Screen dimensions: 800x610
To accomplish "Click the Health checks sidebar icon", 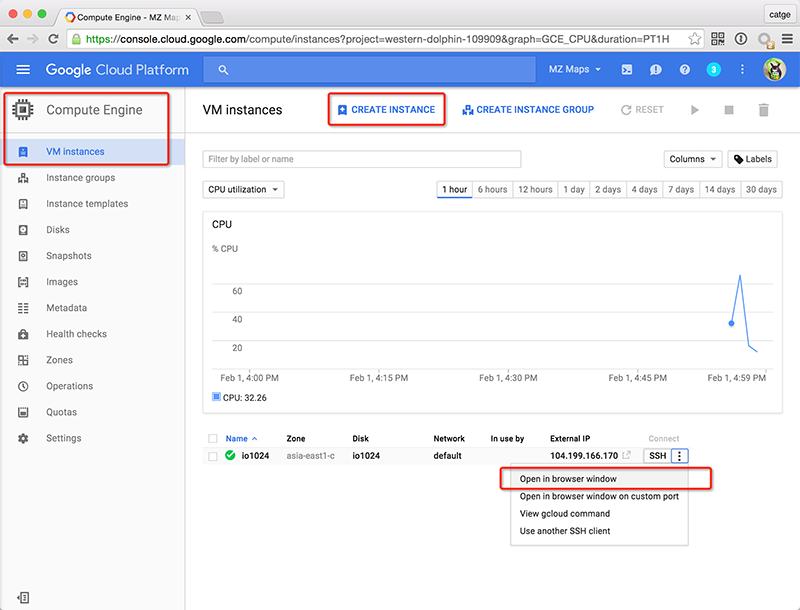I will [x=23, y=334].
